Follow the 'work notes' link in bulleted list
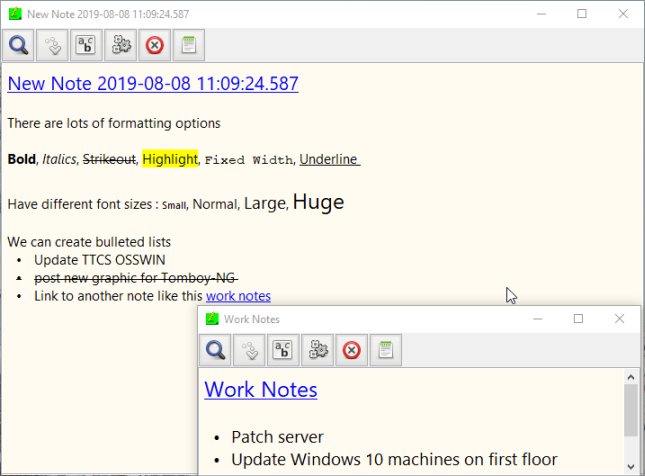The width and height of the screenshot is (645, 476). (x=238, y=296)
